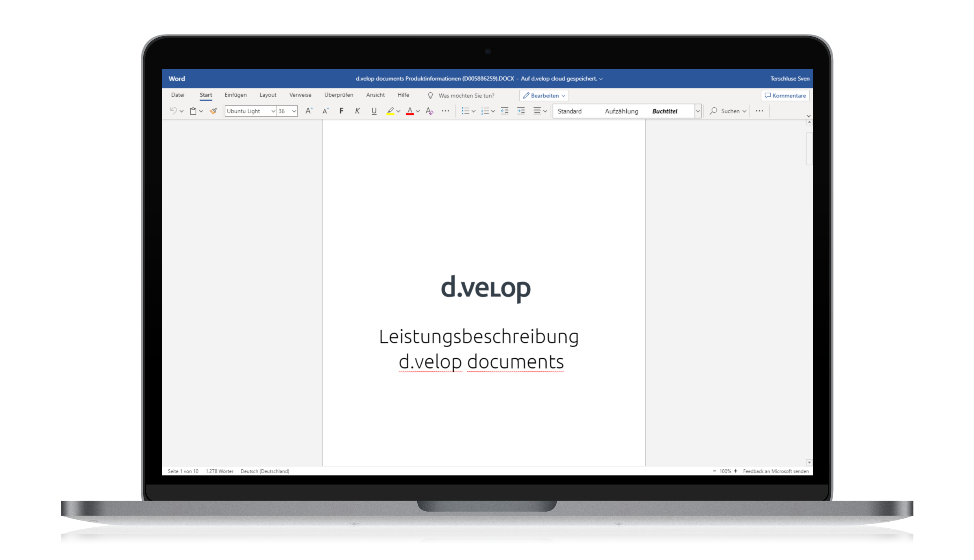Open font color options arrow
The width and height of the screenshot is (974, 560).
click(418, 111)
